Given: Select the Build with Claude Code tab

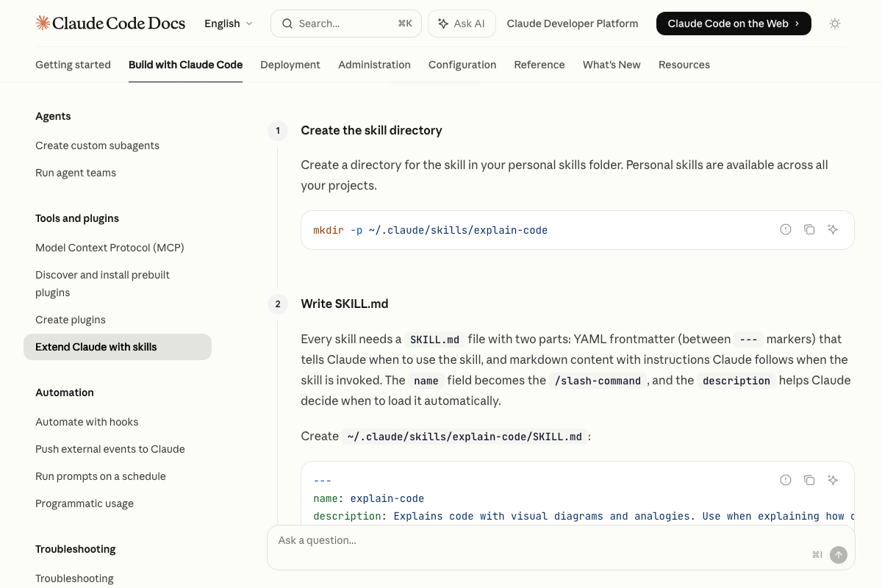Looking at the screenshot, I should (x=185, y=65).
